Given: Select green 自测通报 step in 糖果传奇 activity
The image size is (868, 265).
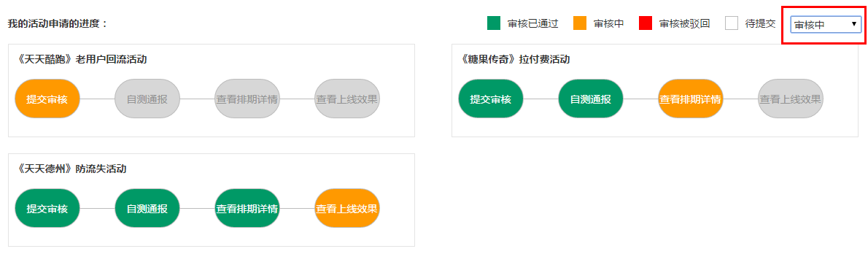Looking at the screenshot, I should pyautogui.click(x=591, y=99).
